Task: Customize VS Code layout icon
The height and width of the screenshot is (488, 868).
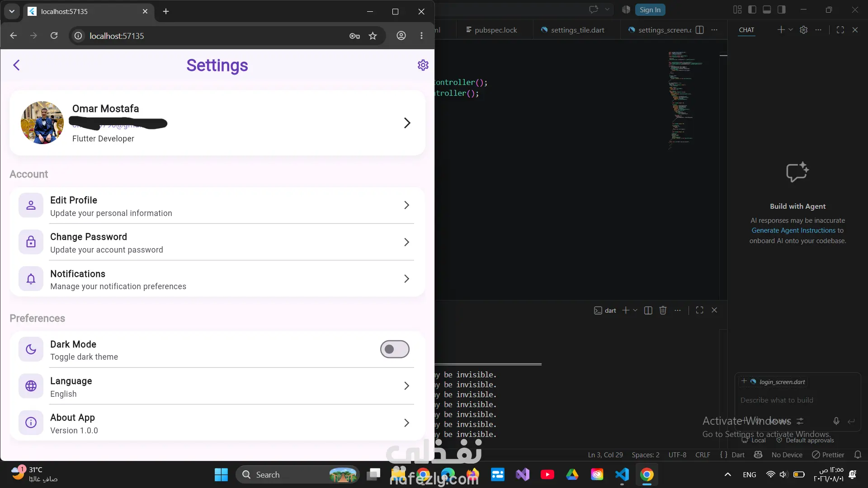Action: (737, 9)
